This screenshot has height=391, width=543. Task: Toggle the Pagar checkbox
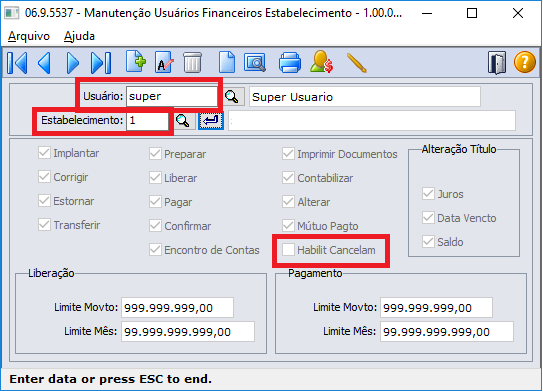155,202
